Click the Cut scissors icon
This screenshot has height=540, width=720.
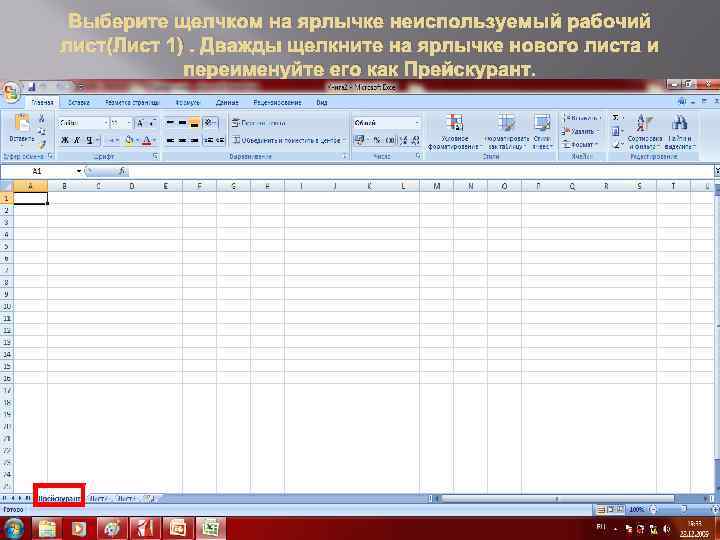[x=42, y=118]
